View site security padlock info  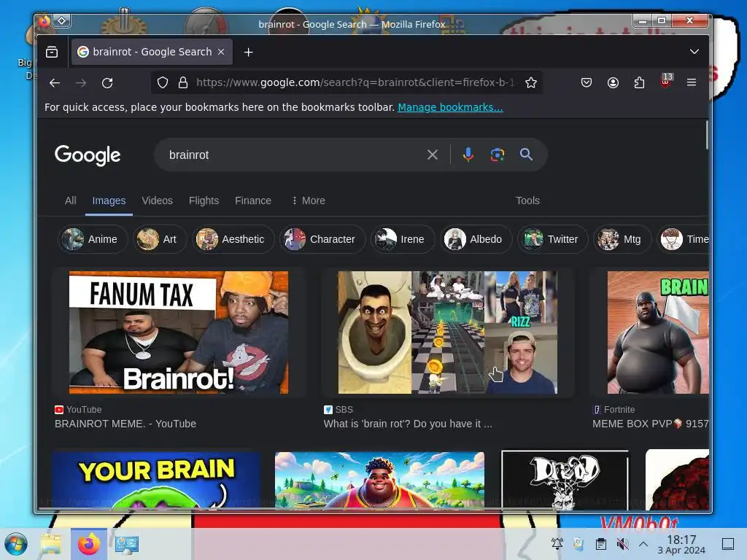point(183,83)
